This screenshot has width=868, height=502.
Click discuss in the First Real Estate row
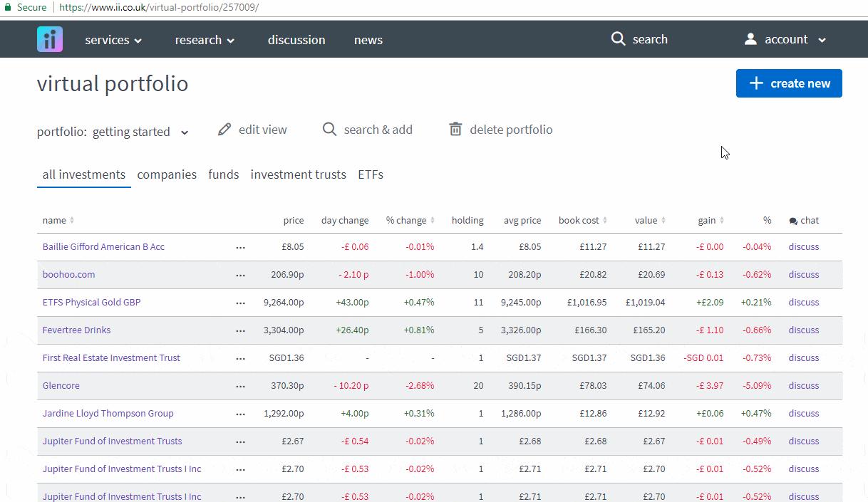(804, 358)
